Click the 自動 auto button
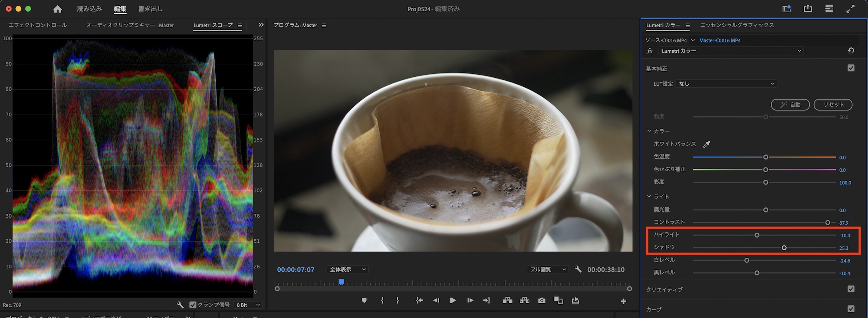The width and height of the screenshot is (868, 318). point(790,105)
